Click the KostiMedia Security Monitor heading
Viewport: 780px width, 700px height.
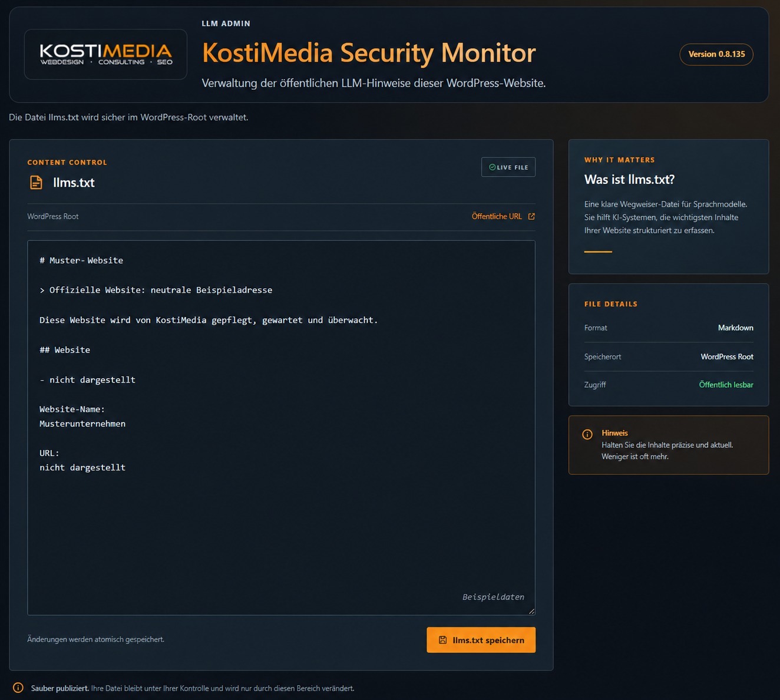369,52
